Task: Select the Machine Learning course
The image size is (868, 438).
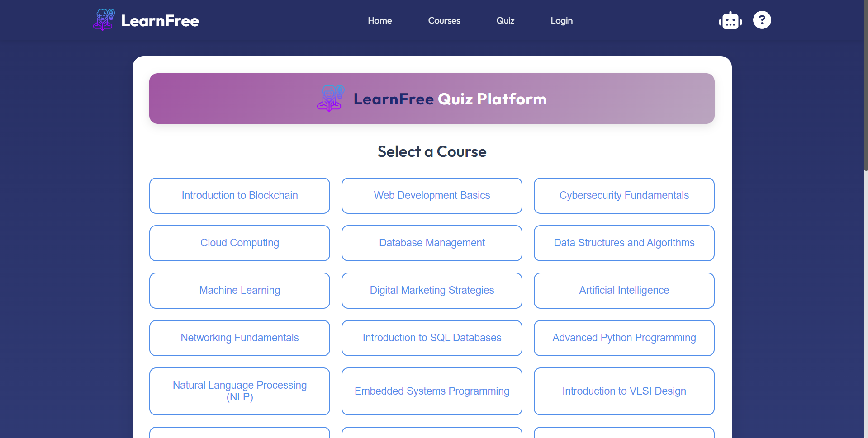Action: (x=240, y=291)
